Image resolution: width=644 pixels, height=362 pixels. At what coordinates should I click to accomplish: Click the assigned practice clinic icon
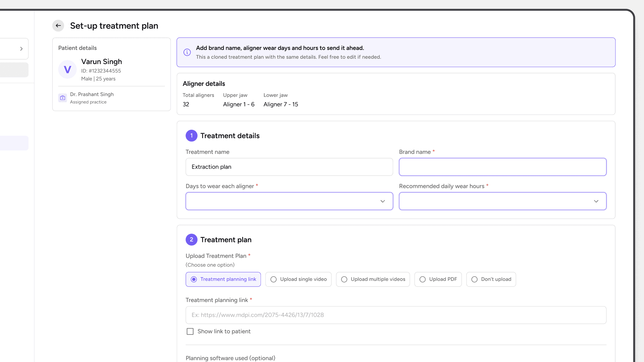(63, 98)
